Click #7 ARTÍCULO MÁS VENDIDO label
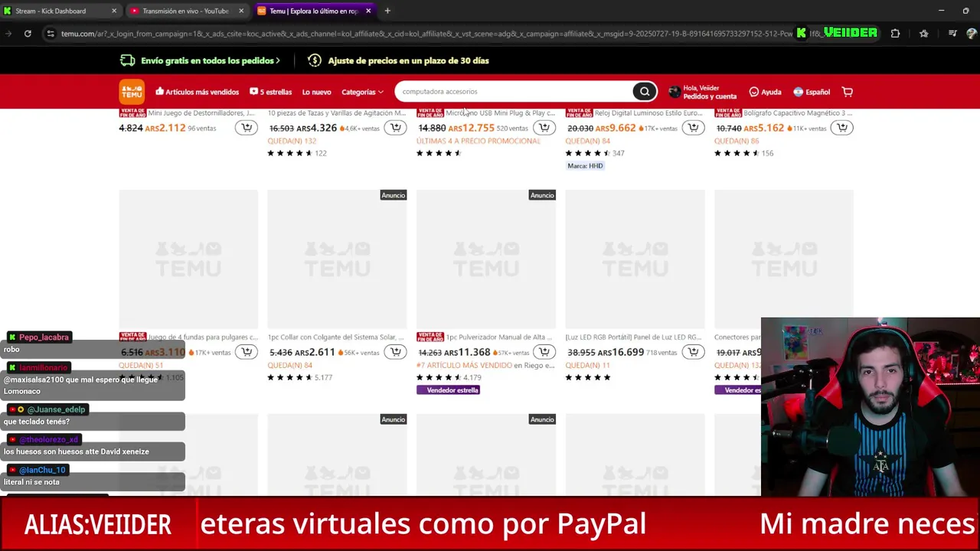Screen dimensions: 980x551 [x=464, y=365]
